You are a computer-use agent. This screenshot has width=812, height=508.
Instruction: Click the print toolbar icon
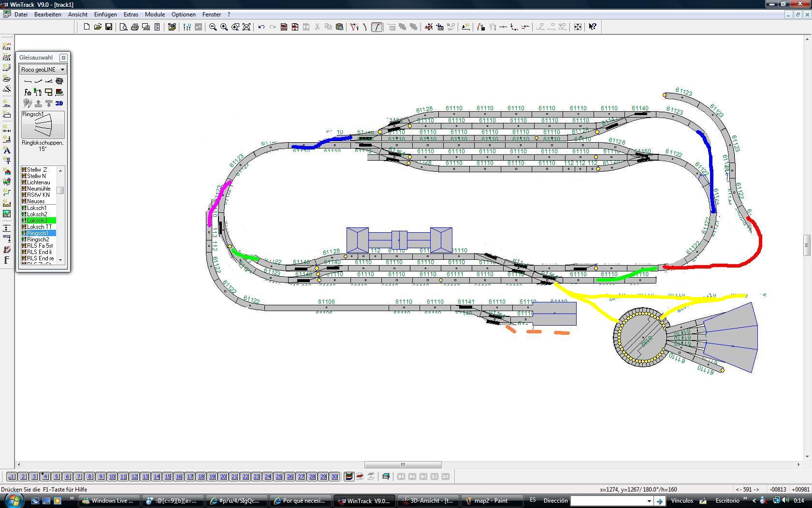[x=134, y=27]
